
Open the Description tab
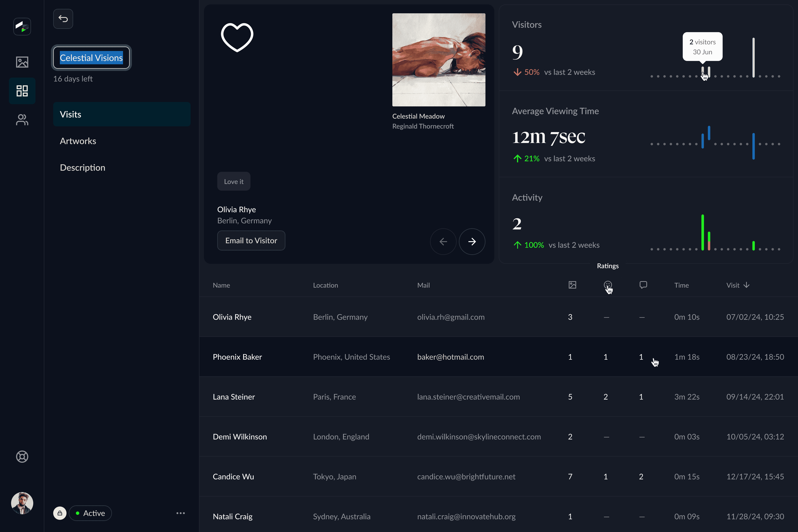(82, 167)
